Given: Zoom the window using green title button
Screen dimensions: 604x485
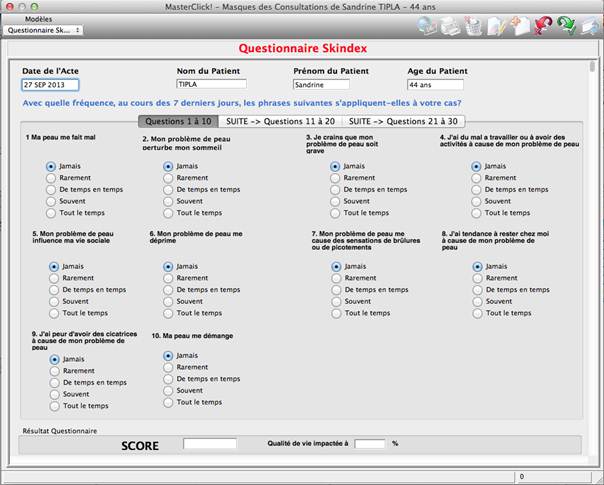Looking at the screenshot, I should click(x=35, y=6).
